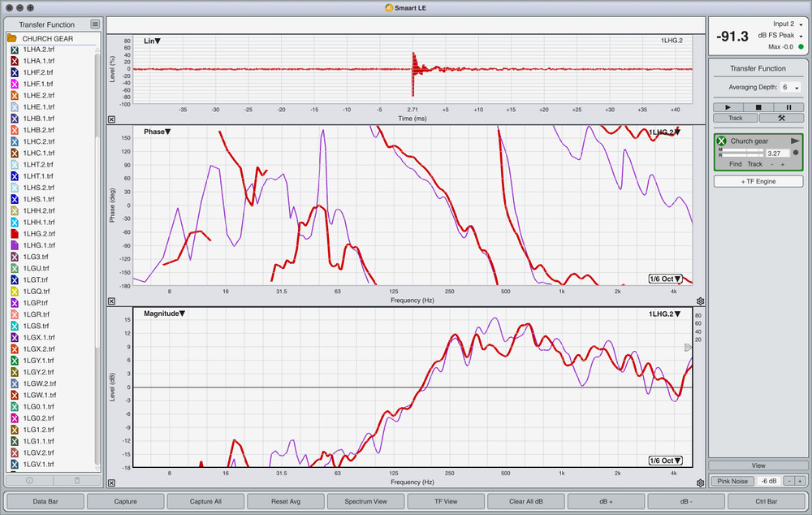This screenshot has height=515, width=812.
Task: Close the live impulse response pane
Action: pos(111,119)
